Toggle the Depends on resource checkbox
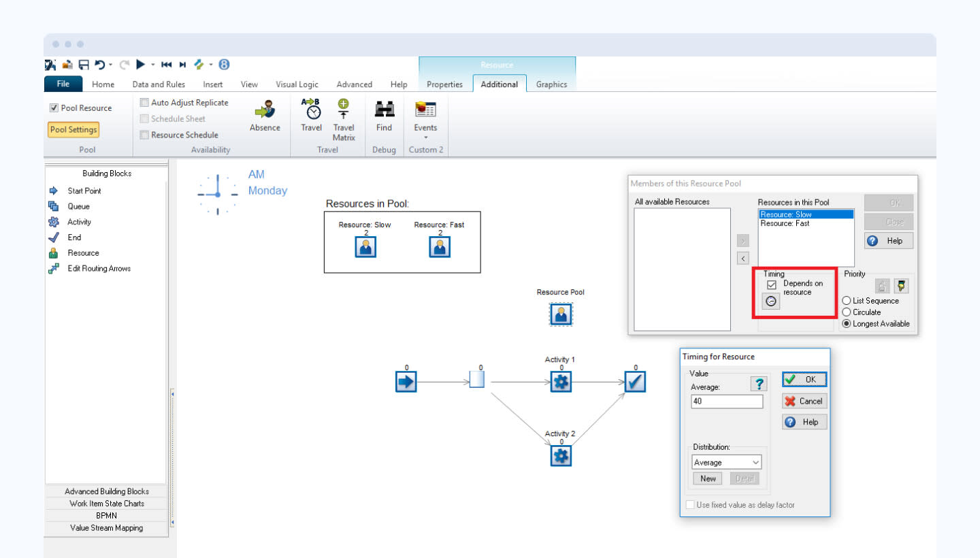This screenshot has width=980, height=558. coord(771,284)
